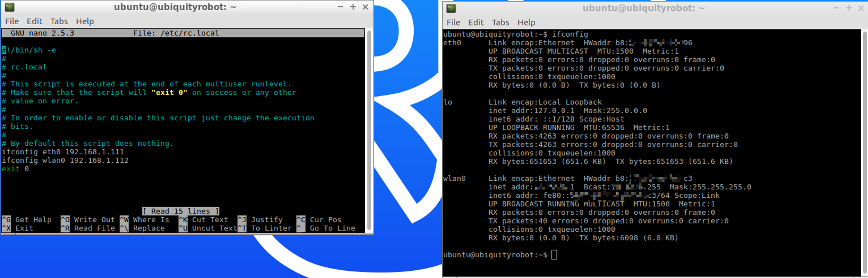The width and height of the screenshot is (868, 278).
Task: Click the green 'exit 0' line in nano
Action: pos(15,169)
